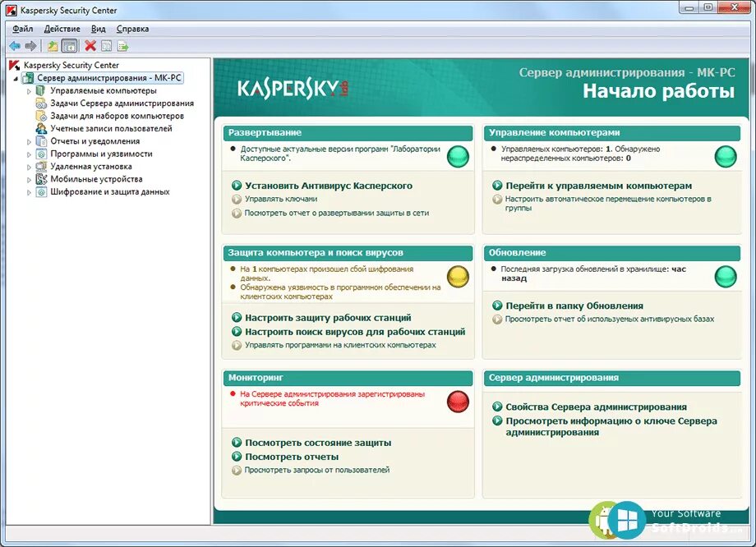This screenshot has height=547, width=756.
Task: Click the Развертывание section header
Action: [348, 133]
